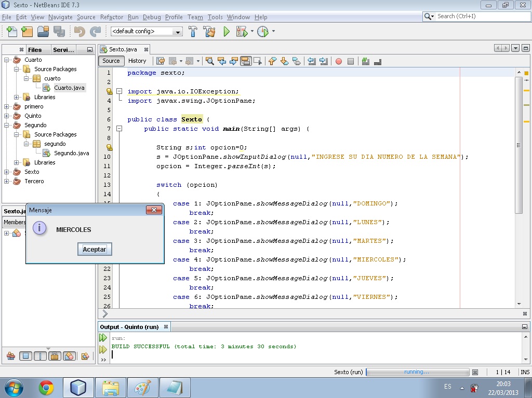Run the project using the green Run icon
Image resolution: width=532 pixels, height=398 pixels.
(x=226, y=31)
